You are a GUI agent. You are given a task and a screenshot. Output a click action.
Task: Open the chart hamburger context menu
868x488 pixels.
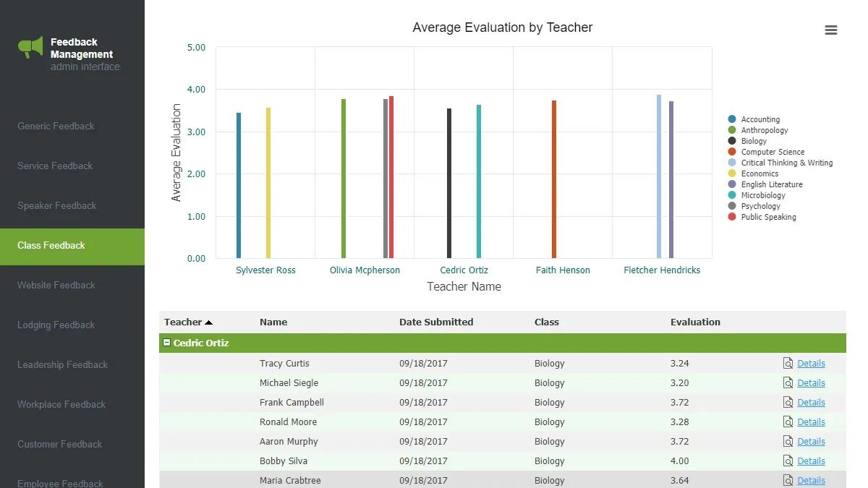(830, 30)
